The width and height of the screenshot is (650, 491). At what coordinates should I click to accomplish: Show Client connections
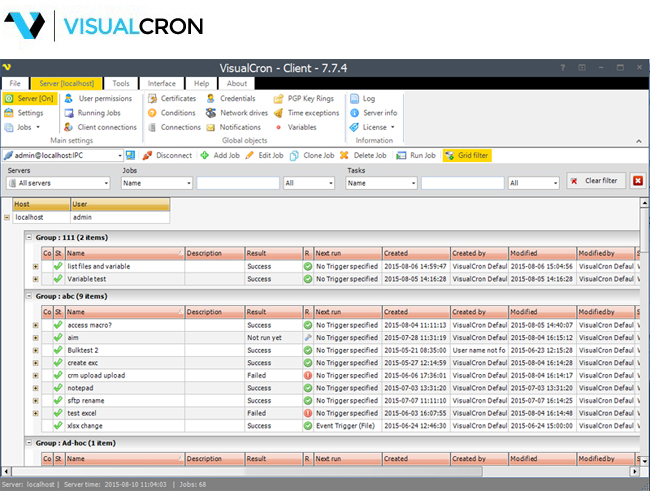[x=100, y=127]
